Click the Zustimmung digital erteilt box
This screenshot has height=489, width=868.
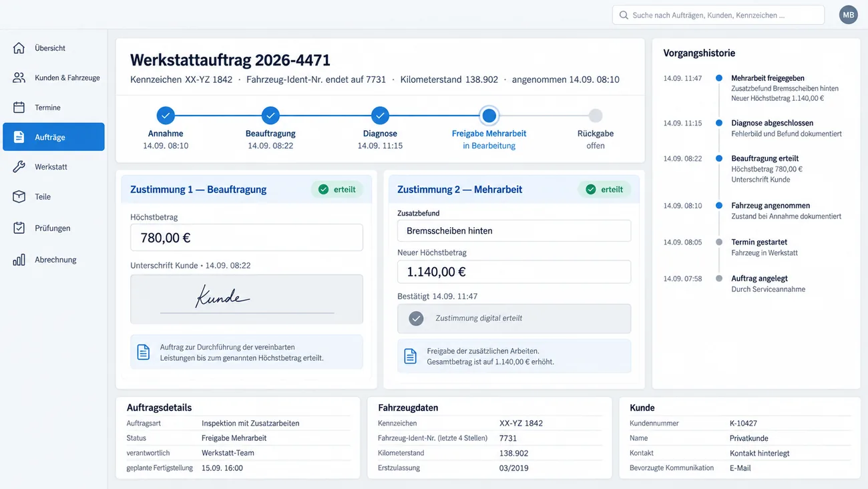click(x=513, y=319)
